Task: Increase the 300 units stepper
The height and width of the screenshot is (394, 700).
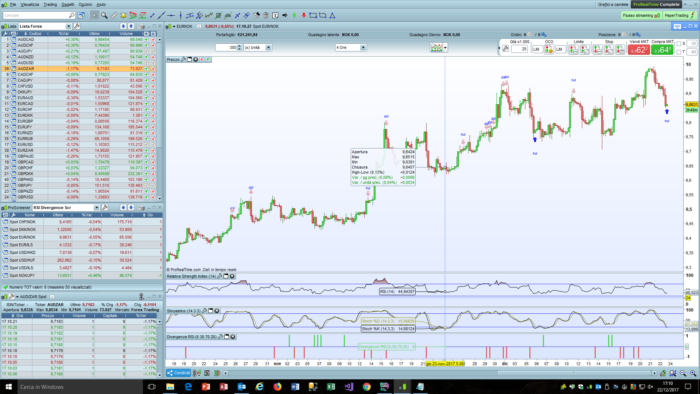Action: 239,46
